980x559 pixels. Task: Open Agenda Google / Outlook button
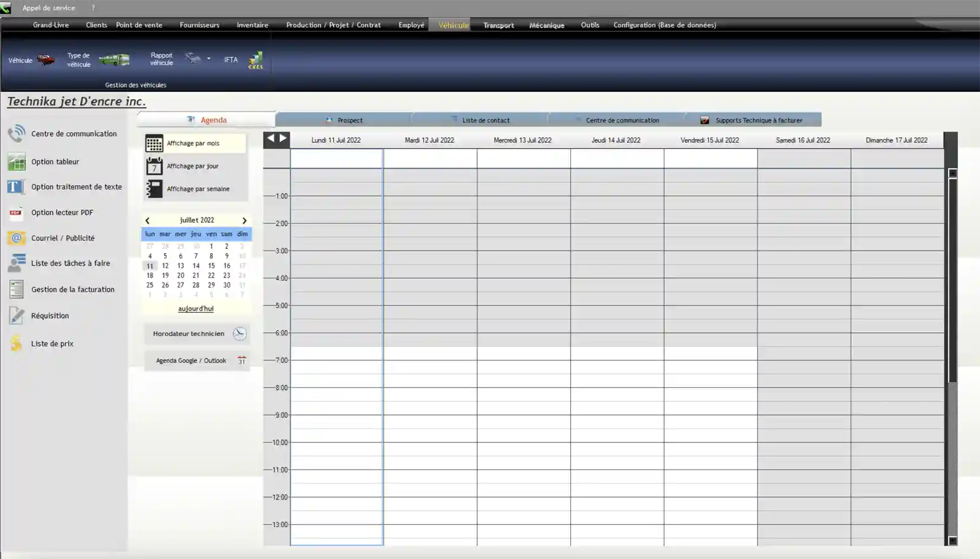point(197,361)
